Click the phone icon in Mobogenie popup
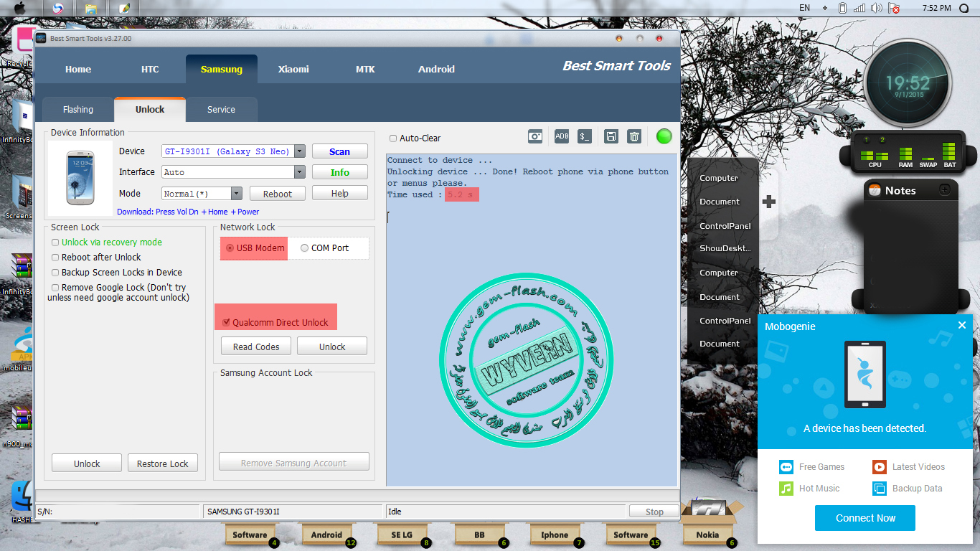980x551 pixels. tap(865, 375)
